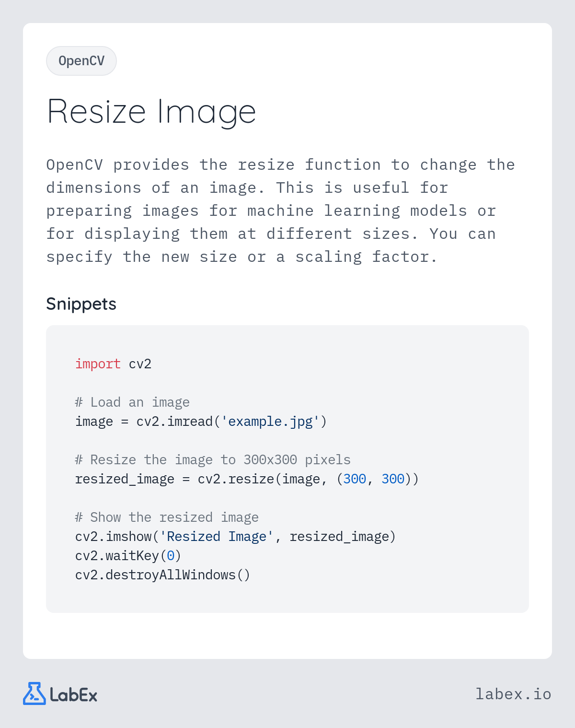
Task: Click the '# Show the resized image' comment
Action: (167, 517)
